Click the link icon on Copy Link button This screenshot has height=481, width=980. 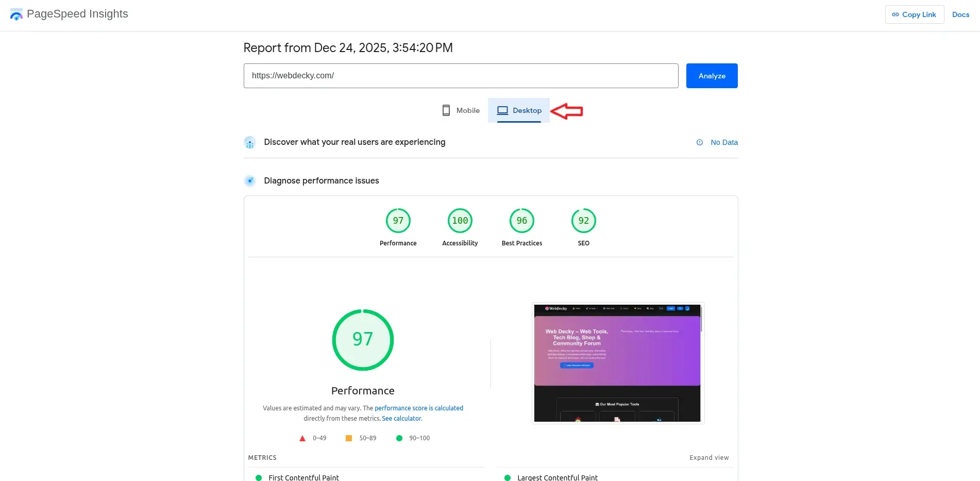click(x=895, y=14)
